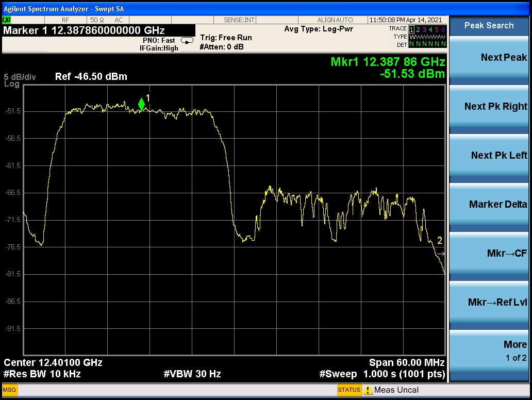Screen dimensions: 532x400
Task: Select the Next Pk Left softkey
Action: tap(489, 155)
